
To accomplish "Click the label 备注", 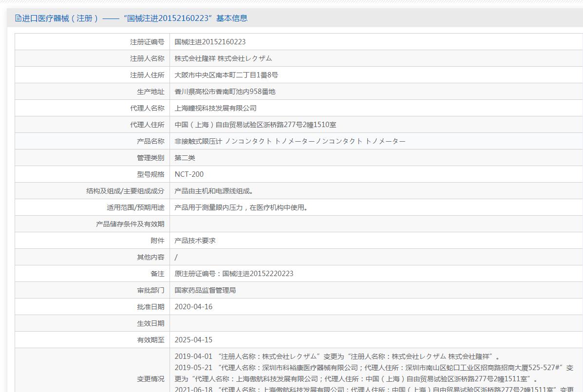I will pos(157,274).
